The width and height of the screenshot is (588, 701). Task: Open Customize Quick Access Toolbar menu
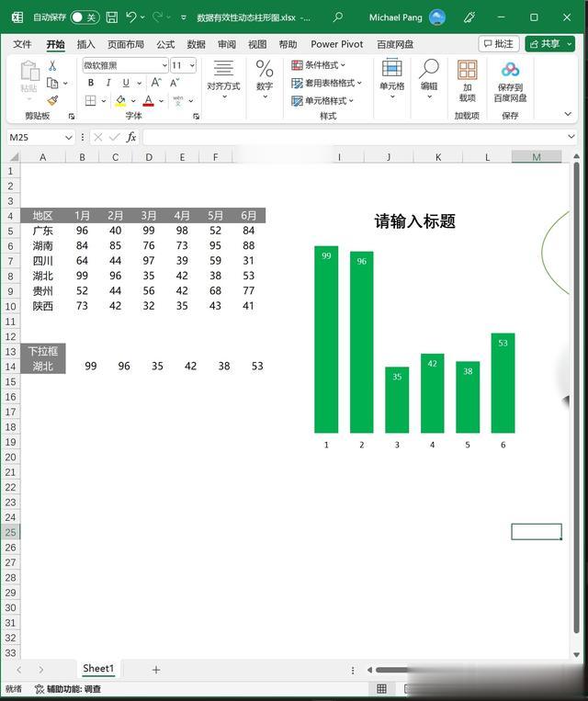pos(184,17)
